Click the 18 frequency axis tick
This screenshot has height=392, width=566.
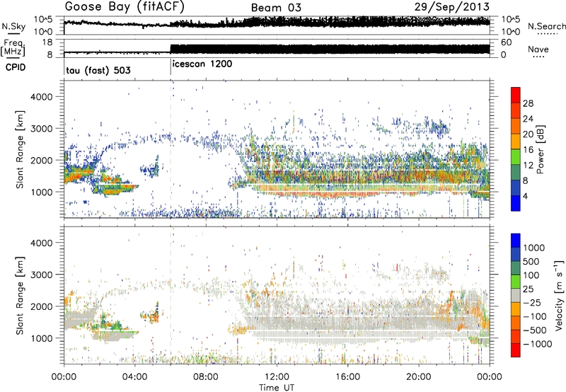click(47, 42)
